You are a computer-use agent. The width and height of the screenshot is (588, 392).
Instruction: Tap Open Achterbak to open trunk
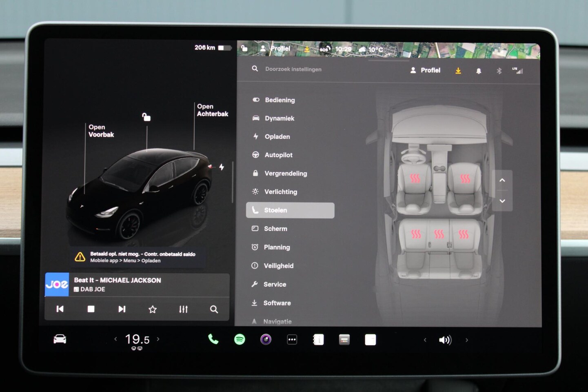[212, 110]
